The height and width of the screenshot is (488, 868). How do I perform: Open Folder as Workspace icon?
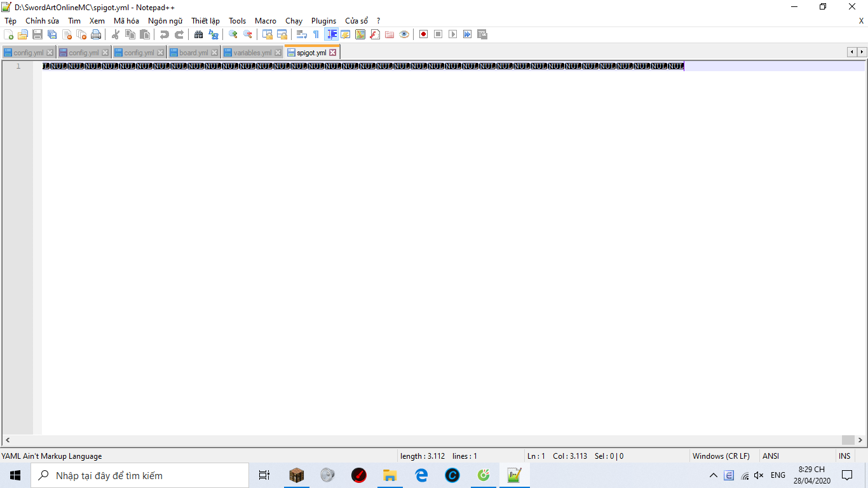point(390,34)
